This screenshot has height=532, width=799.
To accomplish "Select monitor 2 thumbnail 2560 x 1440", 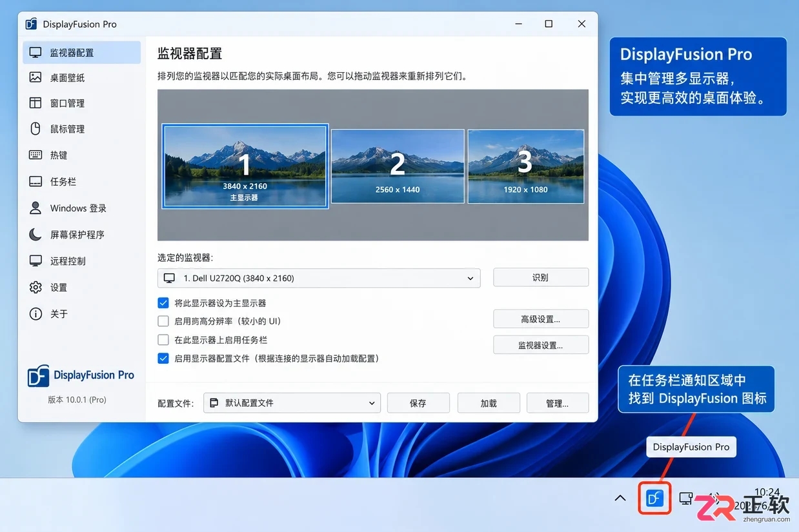I will 398,166.
